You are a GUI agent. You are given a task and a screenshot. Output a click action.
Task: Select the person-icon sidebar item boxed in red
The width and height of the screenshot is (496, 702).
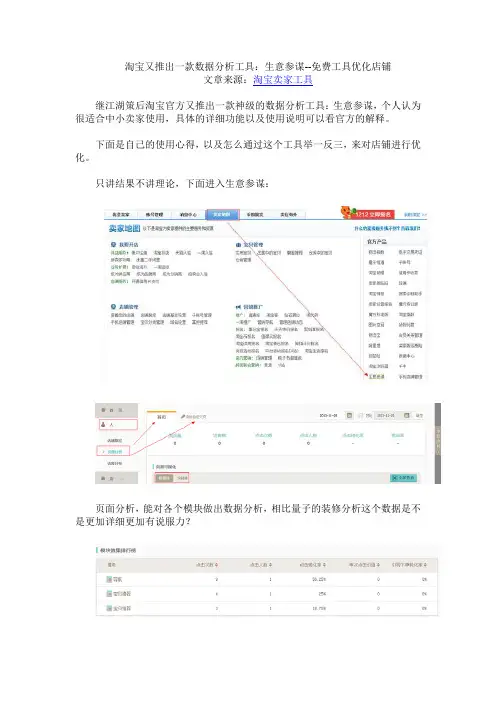point(118,424)
